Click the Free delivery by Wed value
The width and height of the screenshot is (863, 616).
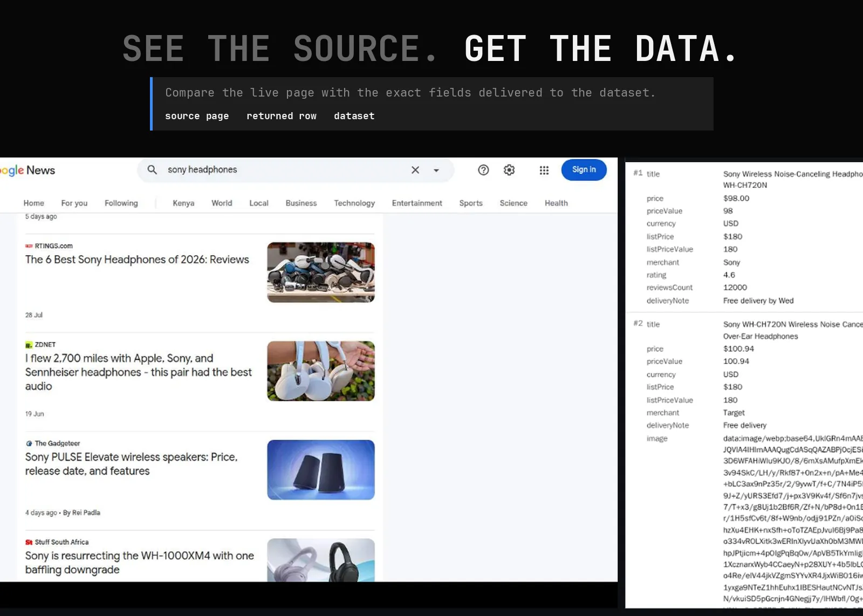click(758, 301)
